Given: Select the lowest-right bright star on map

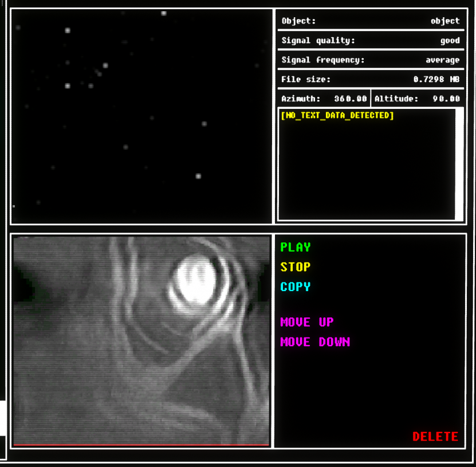Looking at the screenshot, I should point(198,176).
